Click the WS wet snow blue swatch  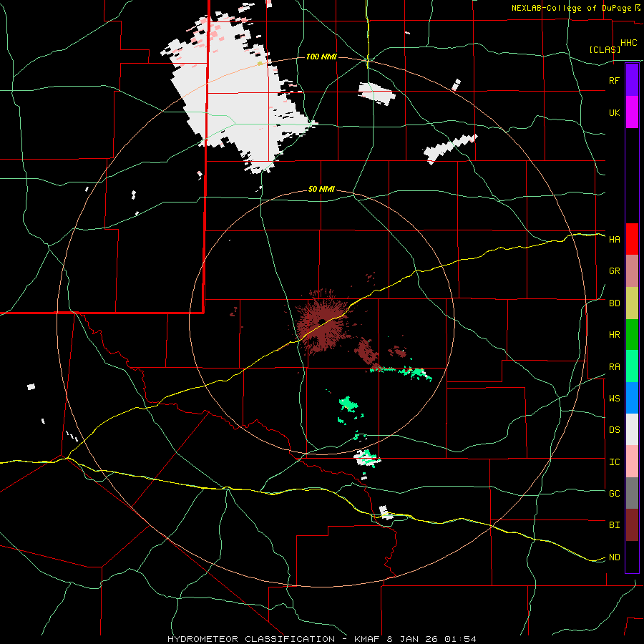(632, 398)
